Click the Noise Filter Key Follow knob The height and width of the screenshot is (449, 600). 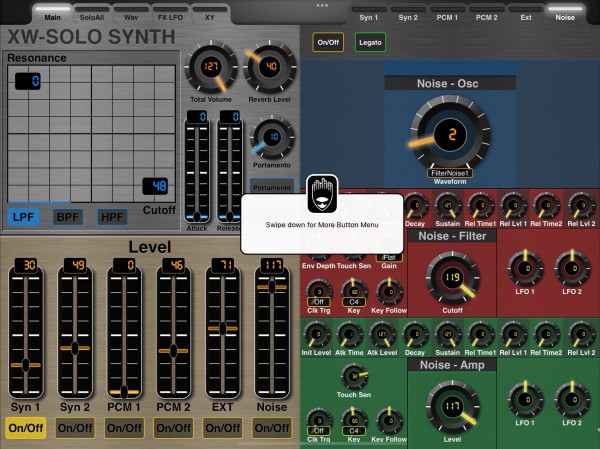pyautogui.click(x=389, y=292)
